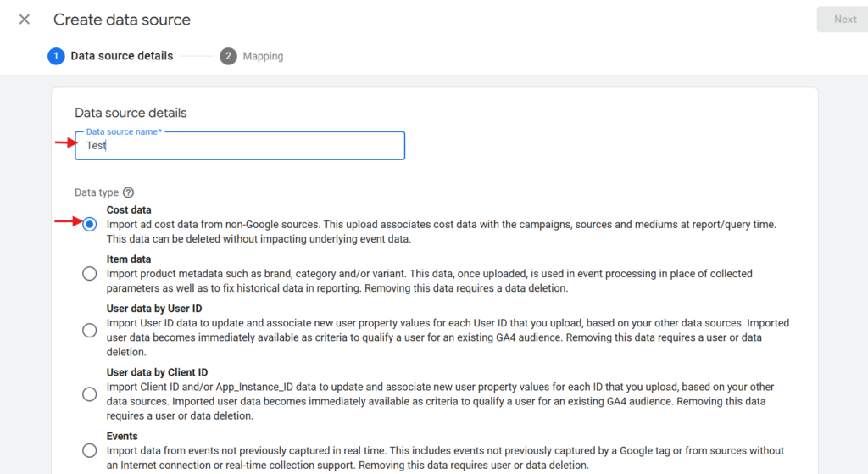
Task: Click the 'Data type' label text
Action: (97, 192)
